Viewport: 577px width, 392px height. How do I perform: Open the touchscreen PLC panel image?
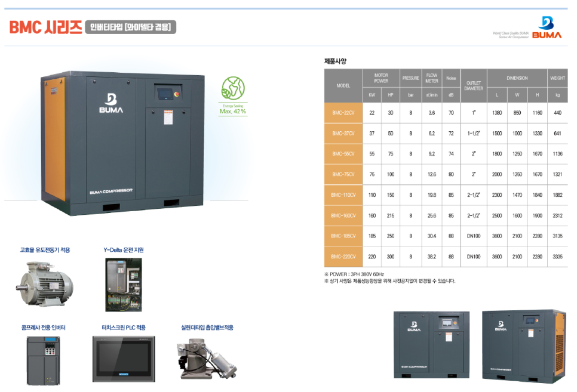tap(124, 359)
